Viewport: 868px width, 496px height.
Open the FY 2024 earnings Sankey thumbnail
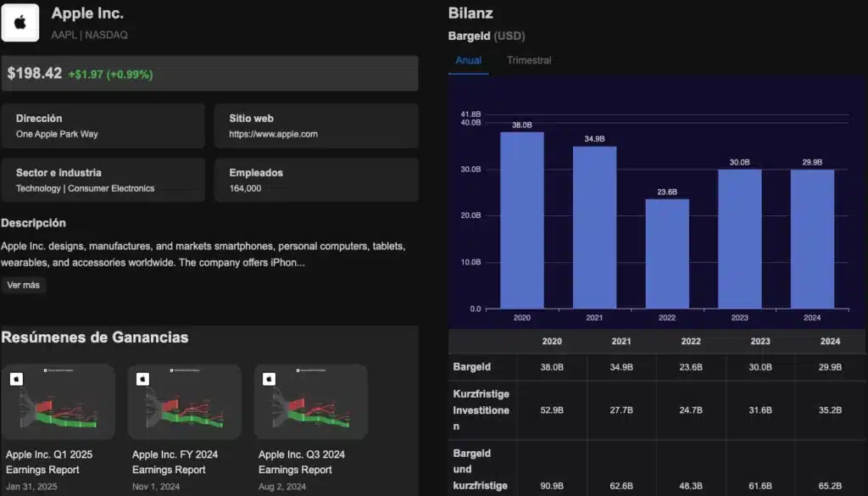184,402
